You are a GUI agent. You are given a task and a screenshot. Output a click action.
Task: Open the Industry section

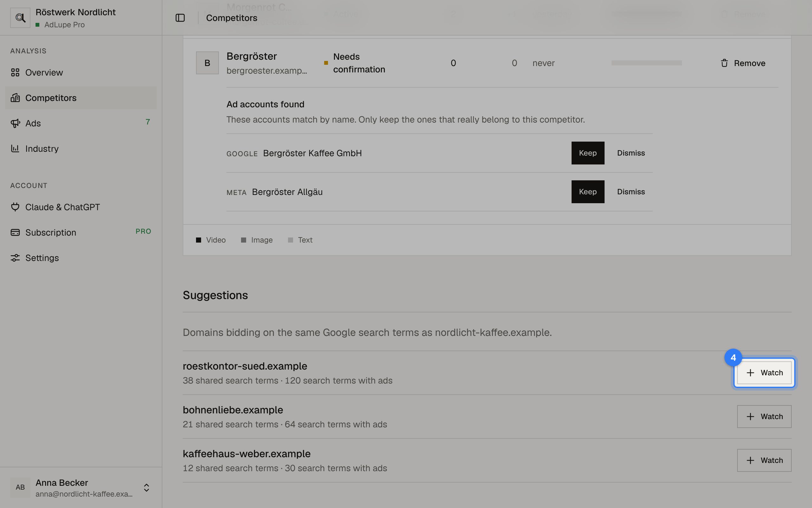(x=81, y=149)
